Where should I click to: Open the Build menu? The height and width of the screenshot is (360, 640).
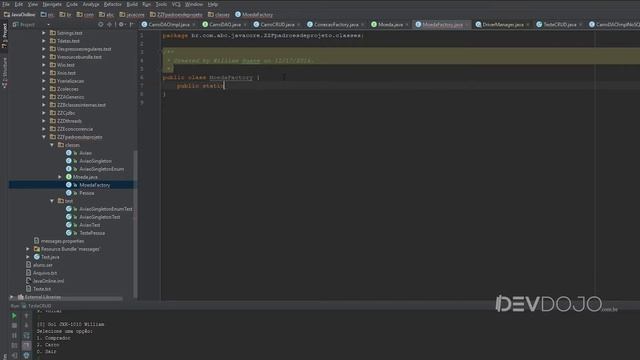(x=132, y=4)
